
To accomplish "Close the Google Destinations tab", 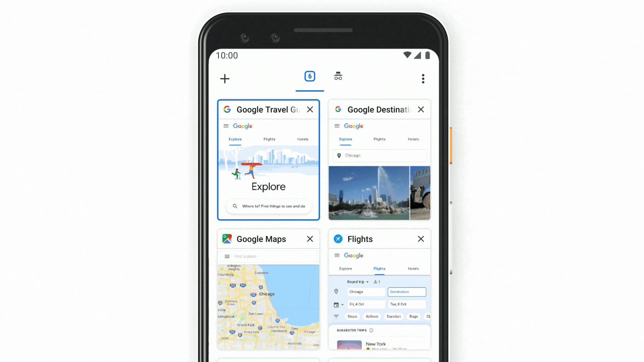I will click(x=421, y=109).
